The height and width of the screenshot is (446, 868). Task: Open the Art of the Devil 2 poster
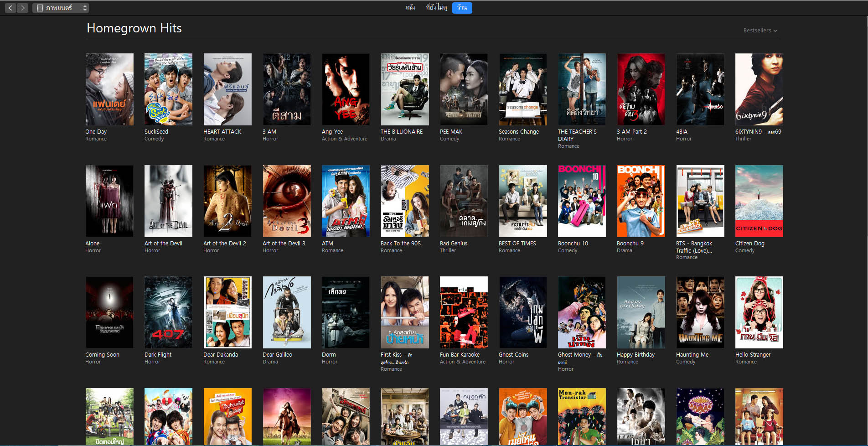pos(227,201)
